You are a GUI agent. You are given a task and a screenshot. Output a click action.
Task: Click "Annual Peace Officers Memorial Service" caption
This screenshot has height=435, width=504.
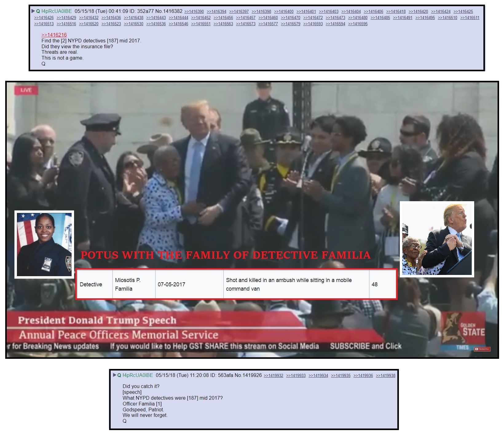[x=119, y=335]
